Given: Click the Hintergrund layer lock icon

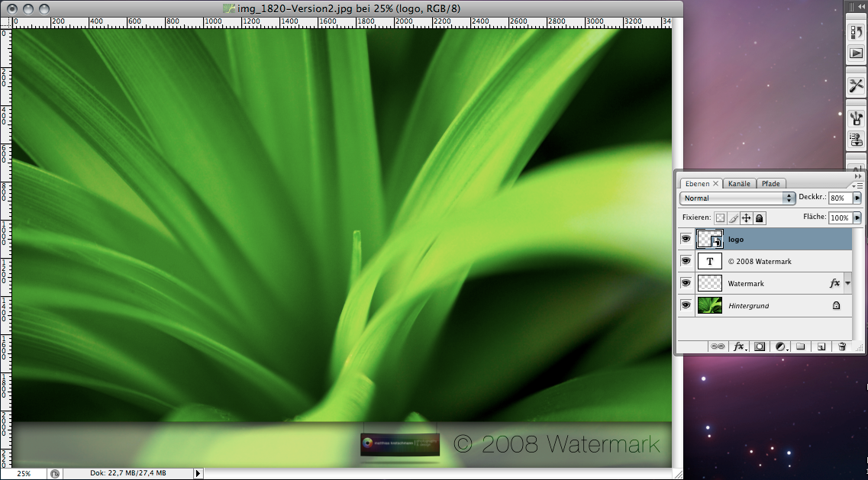Looking at the screenshot, I should [x=837, y=305].
